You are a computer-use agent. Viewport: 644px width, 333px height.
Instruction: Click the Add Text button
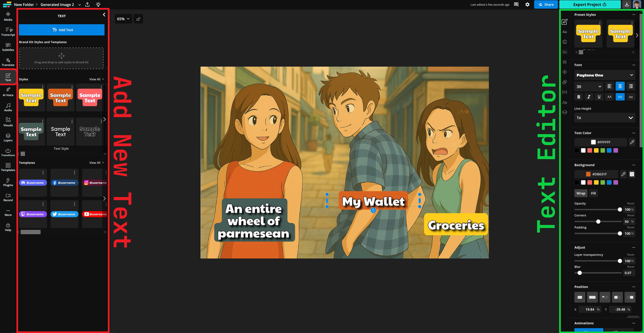62,30
